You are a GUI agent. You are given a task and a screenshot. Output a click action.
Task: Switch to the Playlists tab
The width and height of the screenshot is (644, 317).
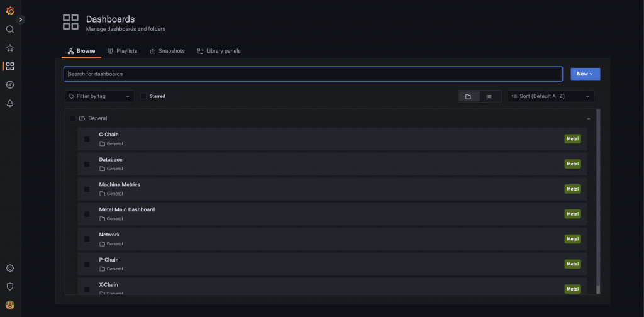tap(123, 51)
